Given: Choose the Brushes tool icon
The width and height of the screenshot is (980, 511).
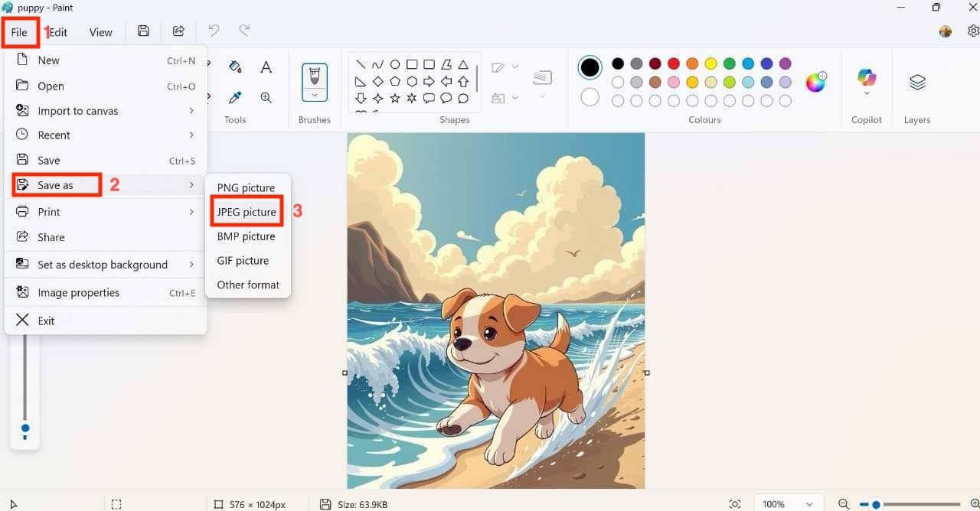Looking at the screenshot, I should 314,76.
